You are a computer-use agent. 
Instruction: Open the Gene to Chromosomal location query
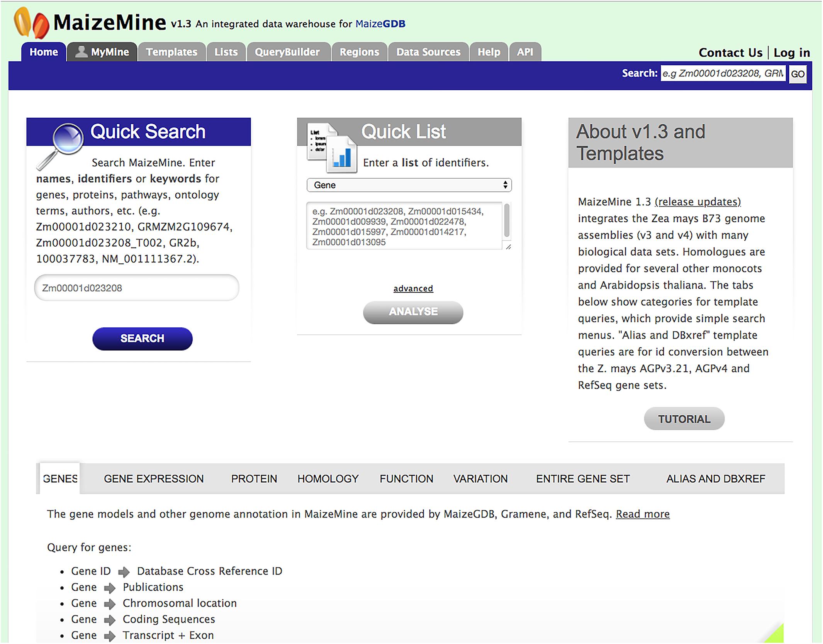154,603
